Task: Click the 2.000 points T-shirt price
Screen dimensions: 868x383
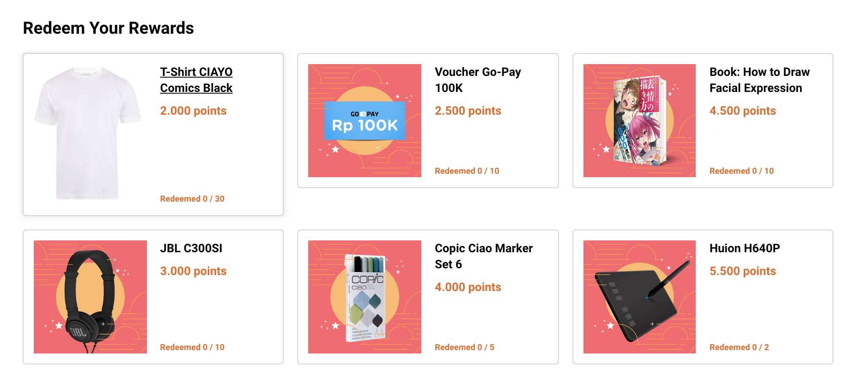Action: coord(193,111)
